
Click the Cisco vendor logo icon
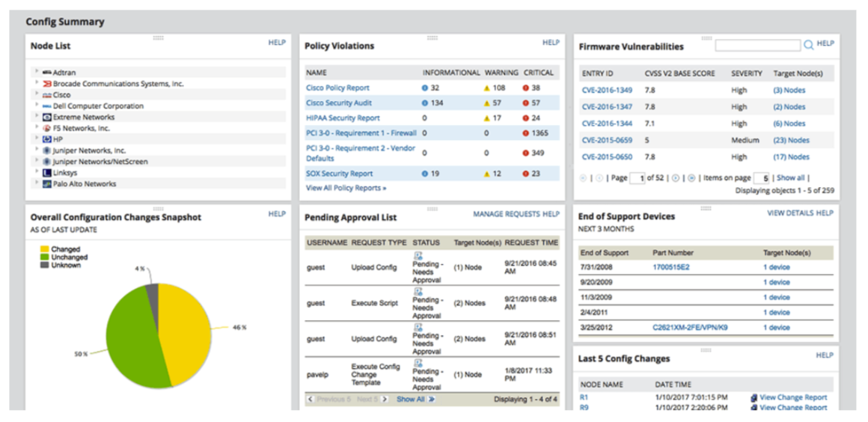tap(47, 95)
